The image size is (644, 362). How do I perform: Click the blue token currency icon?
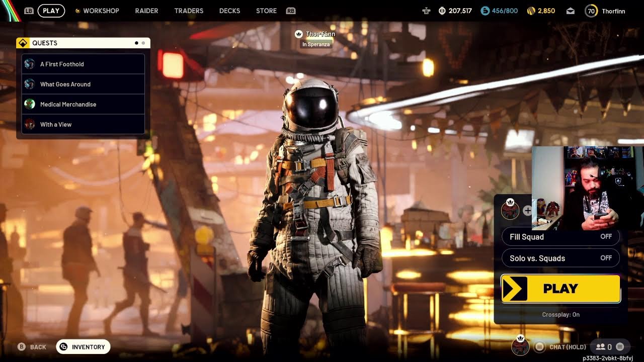[x=485, y=11]
